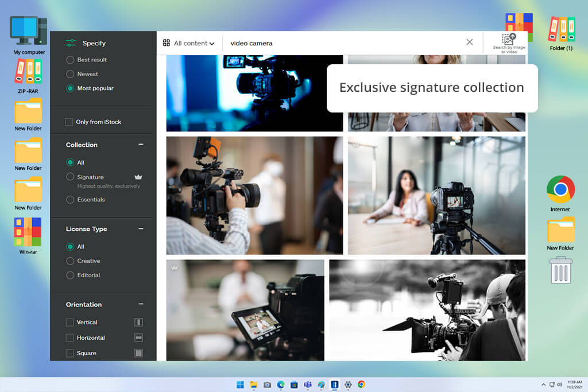Open the camera with tablet monitor thumbnail
The height and width of the screenshot is (392, 588).
[x=245, y=311]
